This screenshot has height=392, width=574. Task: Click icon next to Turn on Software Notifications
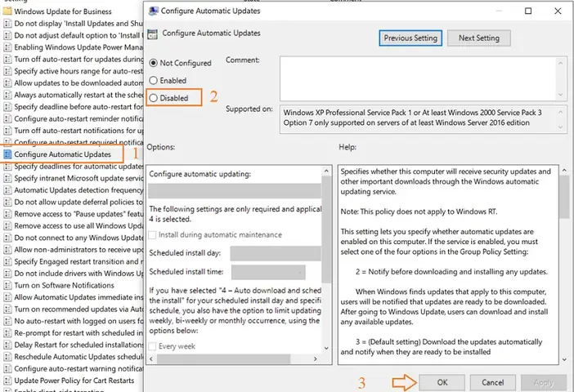7,285
